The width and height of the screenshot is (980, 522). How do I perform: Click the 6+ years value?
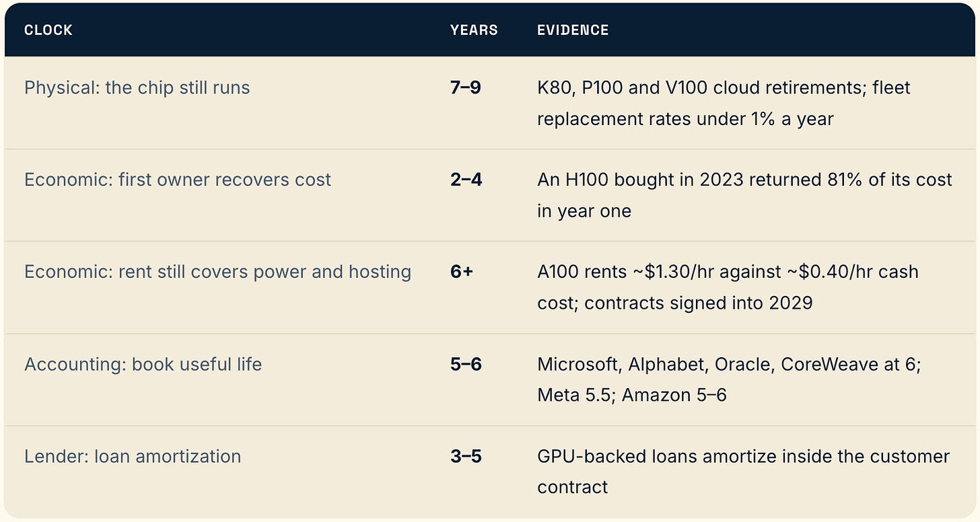pos(462,272)
